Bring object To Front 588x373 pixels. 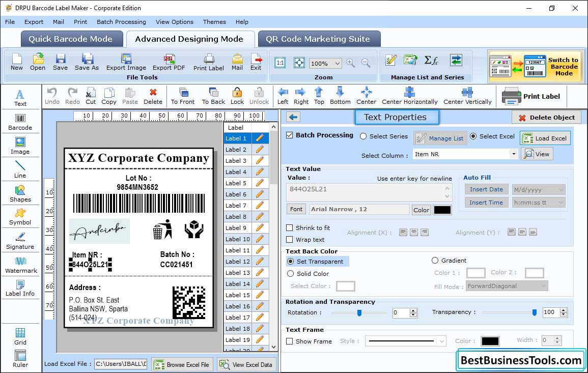click(x=183, y=96)
